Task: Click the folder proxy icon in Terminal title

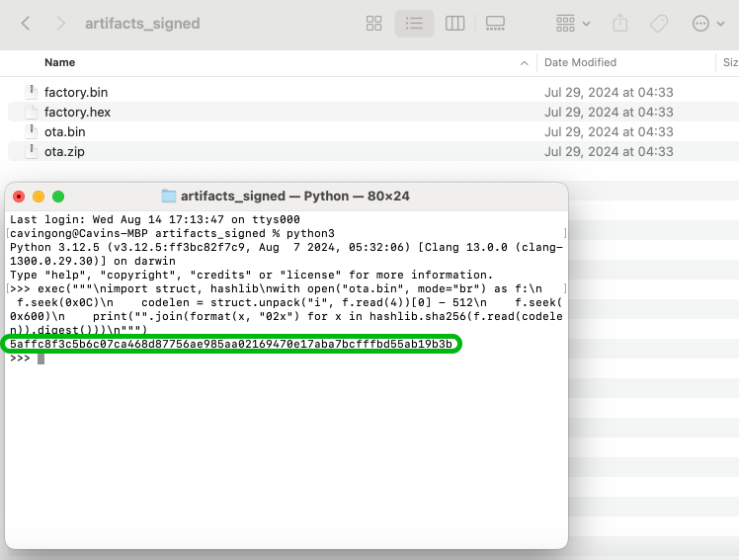Action: (169, 196)
